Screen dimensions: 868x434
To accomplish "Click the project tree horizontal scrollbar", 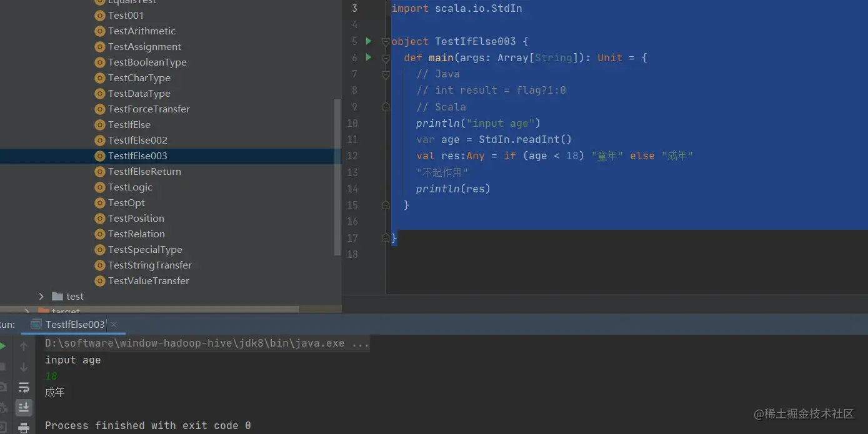I will click(x=150, y=309).
